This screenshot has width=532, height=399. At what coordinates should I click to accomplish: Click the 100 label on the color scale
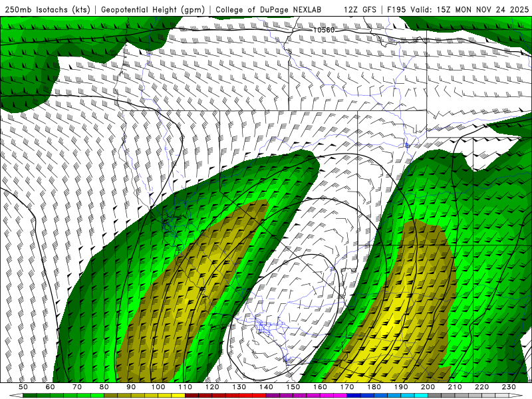[x=158, y=387]
